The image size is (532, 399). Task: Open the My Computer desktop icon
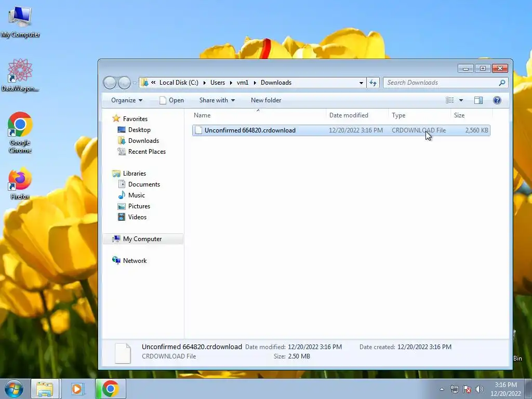(x=20, y=22)
